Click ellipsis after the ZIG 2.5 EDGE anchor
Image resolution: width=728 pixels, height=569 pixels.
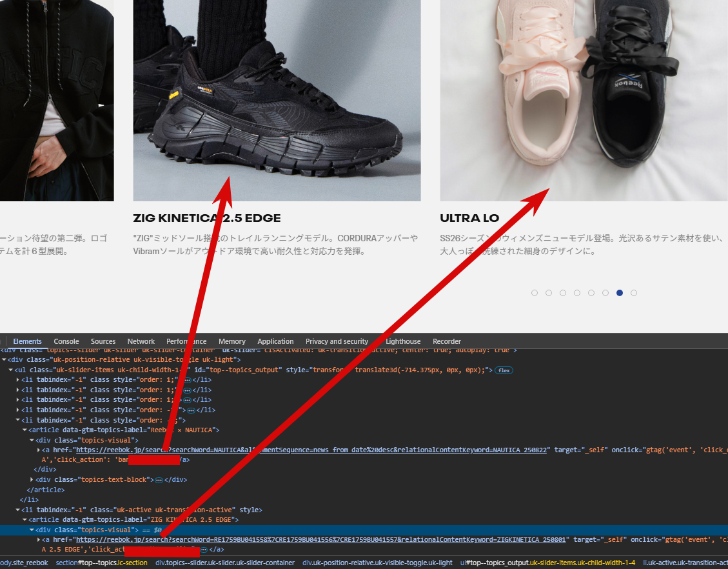coord(204,550)
